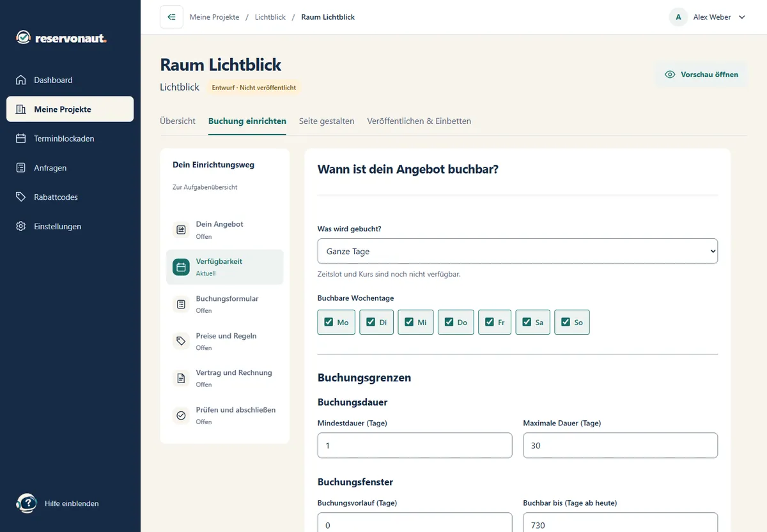Viewport: 767px width, 532px height.
Task: Click the Alex Weber user name
Action: (712, 17)
